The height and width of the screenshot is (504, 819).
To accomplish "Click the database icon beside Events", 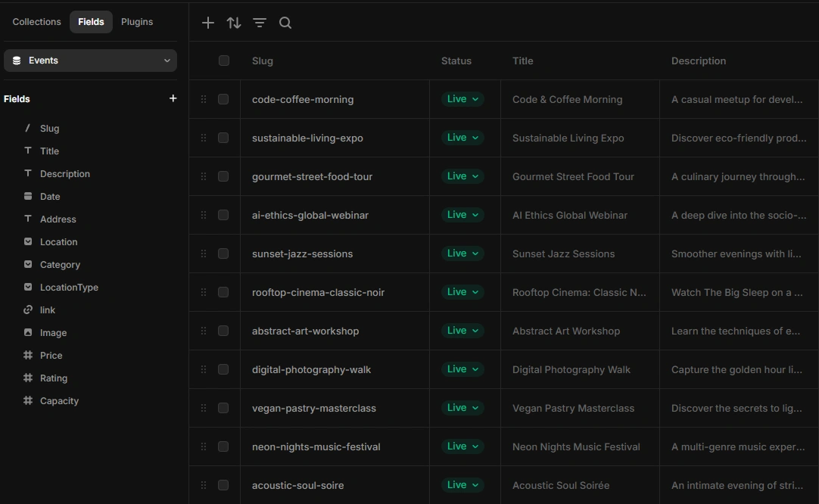I will click(17, 61).
